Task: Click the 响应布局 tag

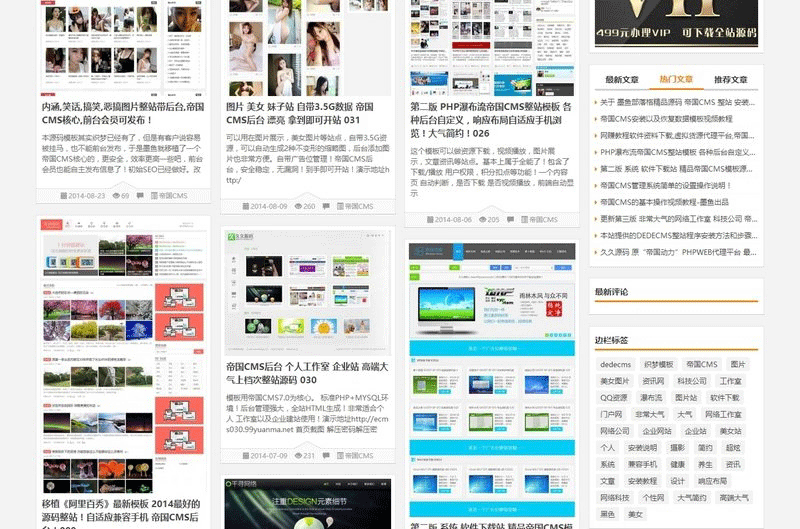Action: point(712,481)
